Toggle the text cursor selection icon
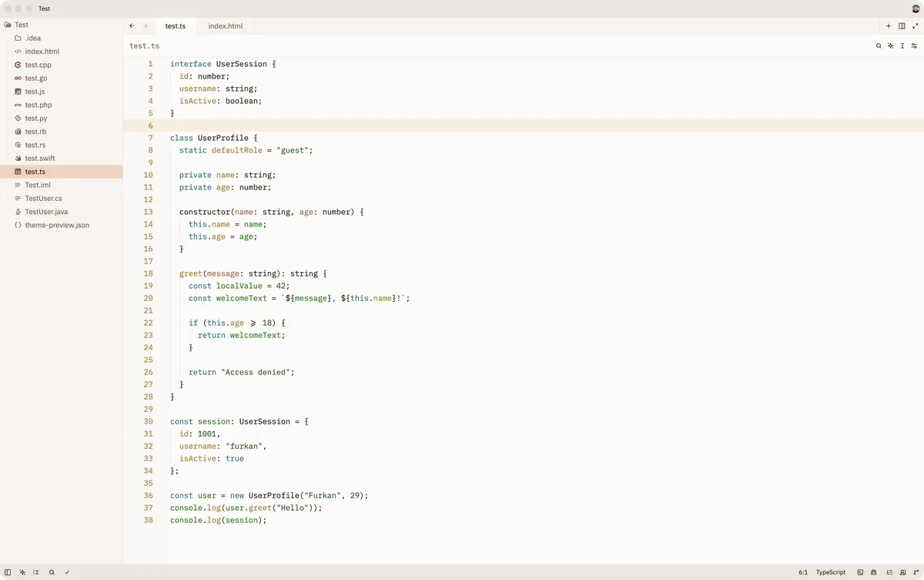Image resolution: width=924 pixels, height=580 pixels. (x=902, y=45)
